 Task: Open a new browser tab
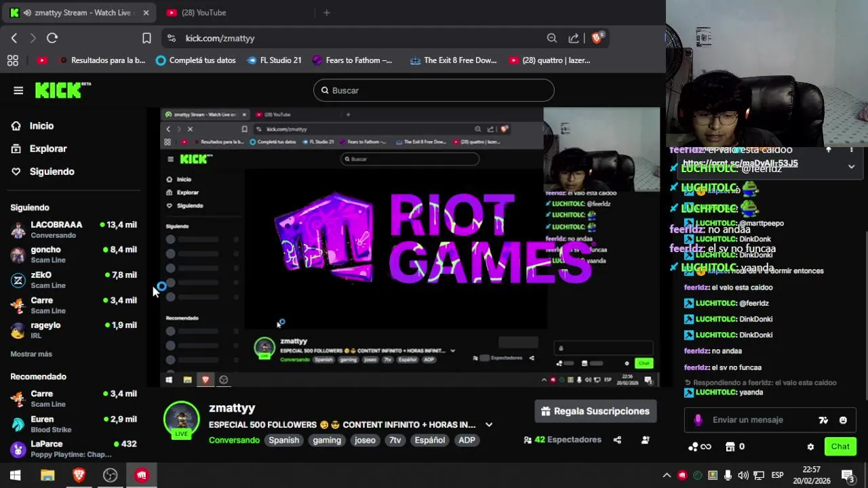point(326,13)
